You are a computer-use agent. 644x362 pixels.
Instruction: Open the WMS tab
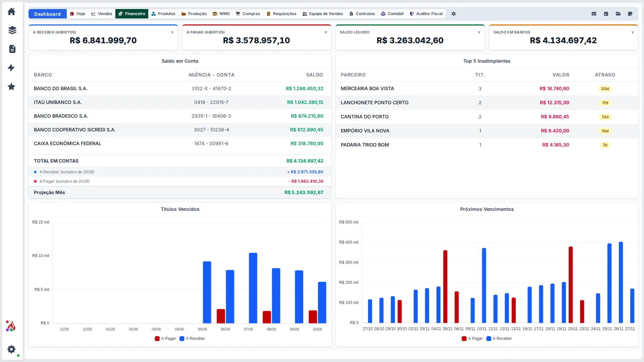(x=221, y=14)
